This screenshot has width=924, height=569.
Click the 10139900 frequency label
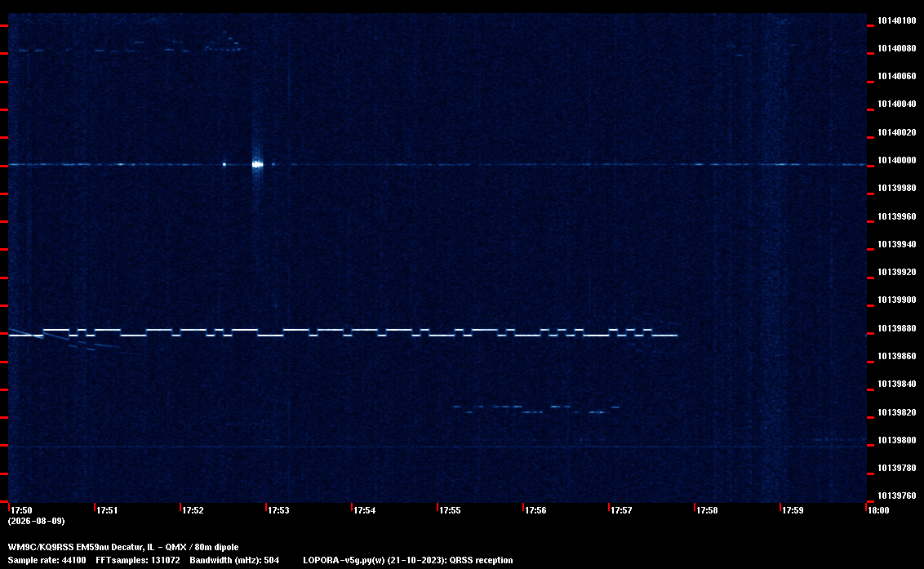pyautogui.click(x=896, y=300)
